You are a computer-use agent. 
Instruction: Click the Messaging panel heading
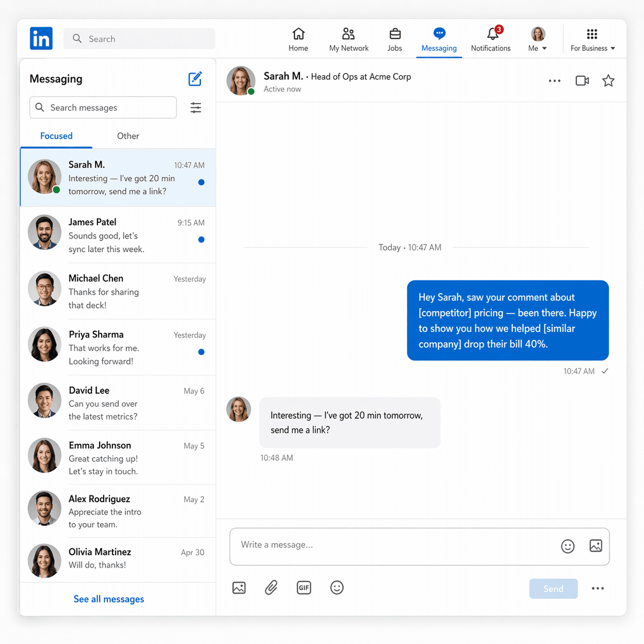(x=56, y=79)
